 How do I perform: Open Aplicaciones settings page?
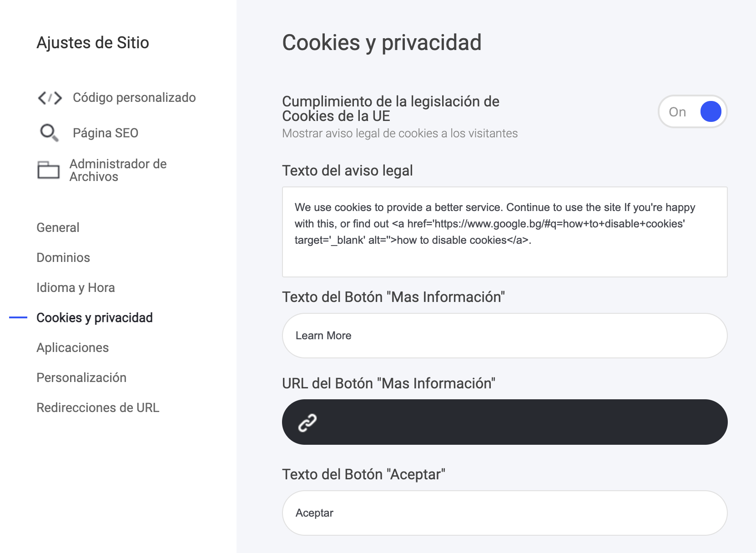pyautogui.click(x=73, y=347)
